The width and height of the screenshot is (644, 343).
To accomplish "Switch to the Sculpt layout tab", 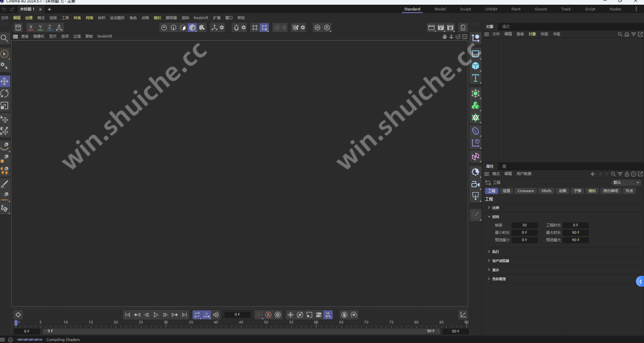I will pyautogui.click(x=465, y=9).
